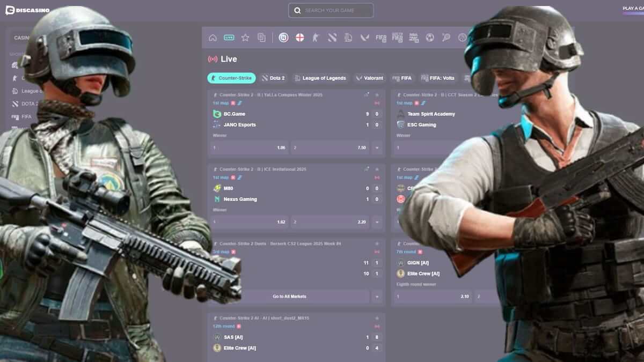
Task: Switch to the FIFA: Volta tab
Action: (x=438, y=78)
